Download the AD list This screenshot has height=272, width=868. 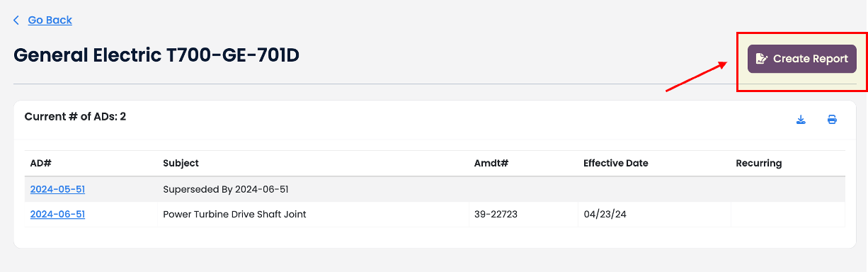point(801,120)
